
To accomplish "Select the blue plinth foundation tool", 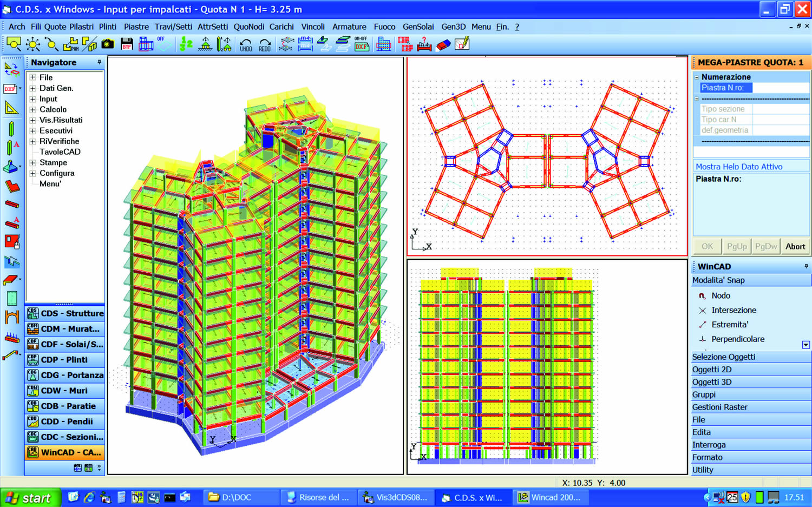I will pos(10,167).
